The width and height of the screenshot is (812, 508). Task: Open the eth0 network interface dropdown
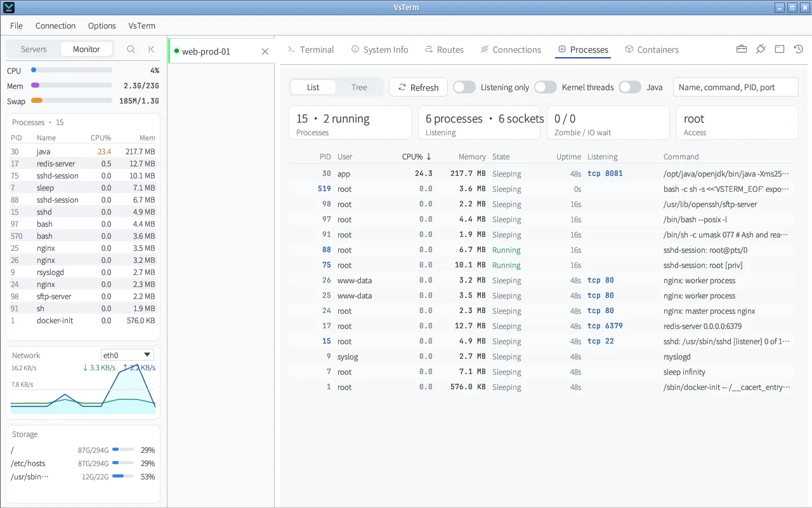point(128,355)
